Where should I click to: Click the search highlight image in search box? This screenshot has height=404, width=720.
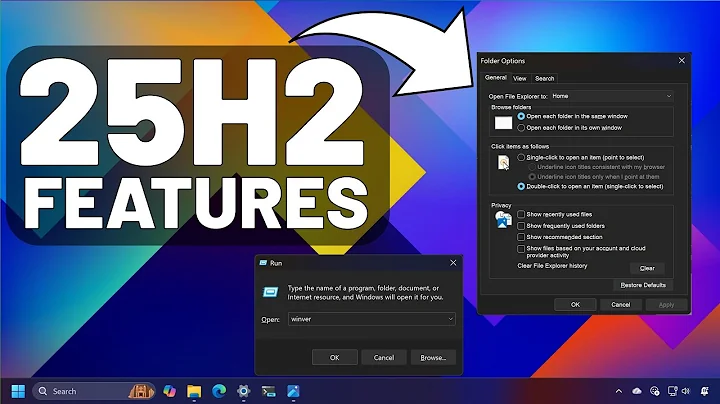tap(141, 391)
